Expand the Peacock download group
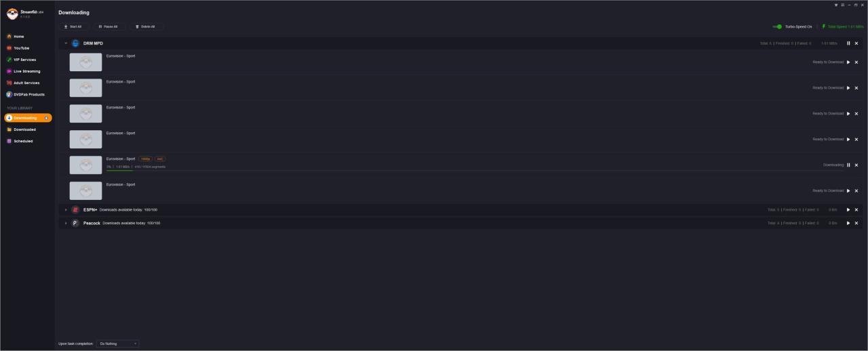 coord(66,223)
